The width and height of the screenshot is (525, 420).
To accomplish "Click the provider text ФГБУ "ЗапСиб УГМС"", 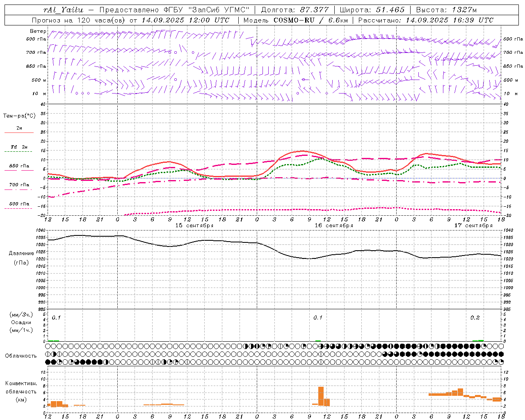I will click(206, 10).
